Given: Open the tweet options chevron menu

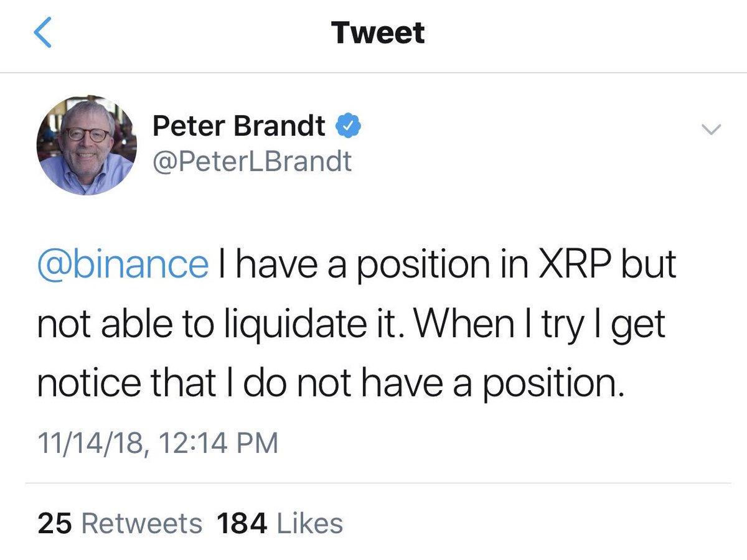Looking at the screenshot, I should tap(710, 129).
